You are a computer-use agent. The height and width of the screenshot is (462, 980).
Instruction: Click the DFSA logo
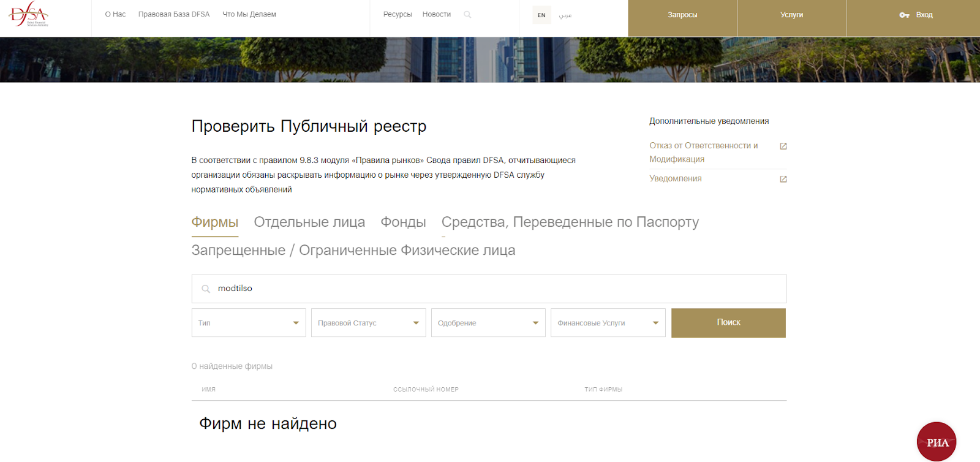(28, 14)
